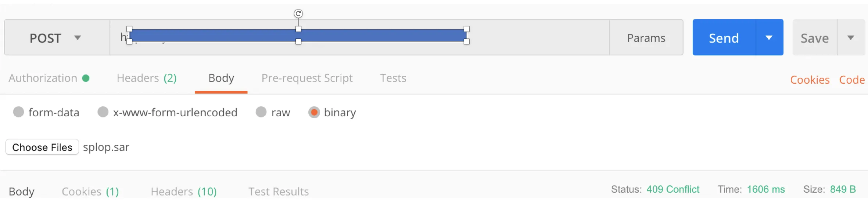The image size is (868, 204).
Task: Click the Code link
Action: pyautogui.click(x=851, y=80)
